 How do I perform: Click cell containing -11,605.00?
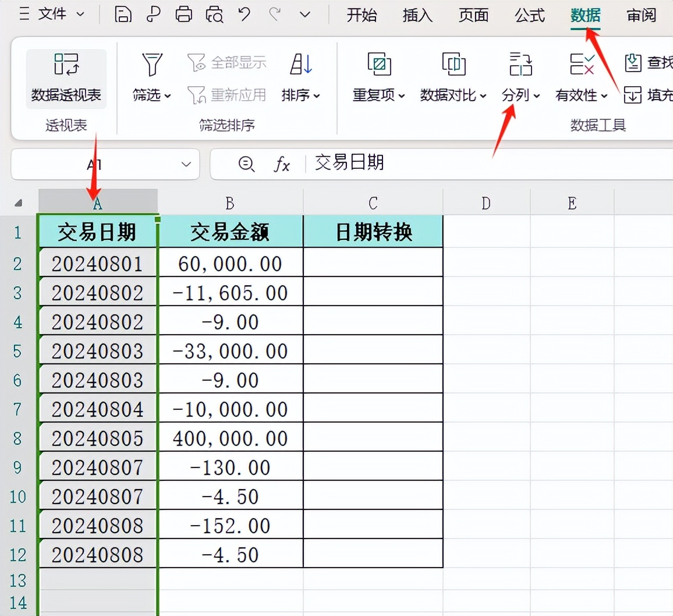[x=231, y=292]
